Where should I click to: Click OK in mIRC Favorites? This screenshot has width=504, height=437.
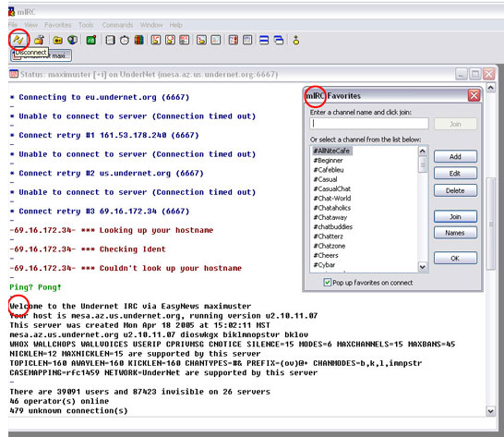click(455, 258)
